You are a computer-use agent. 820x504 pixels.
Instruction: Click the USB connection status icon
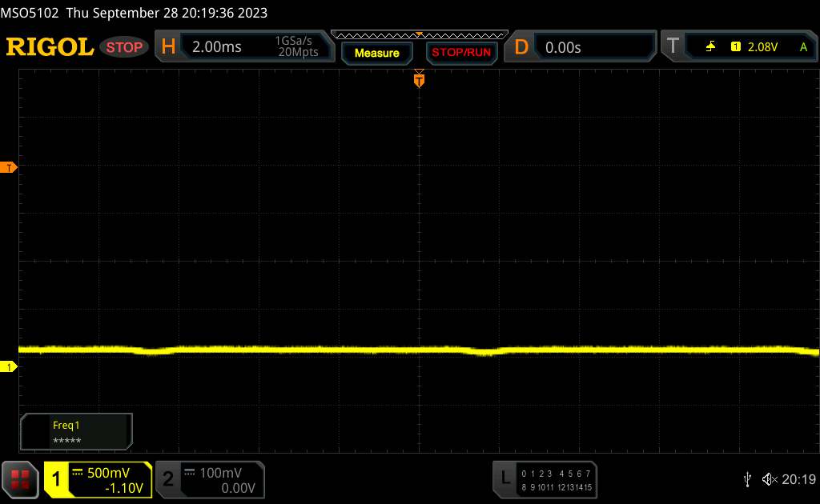click(x=747, y=478)
